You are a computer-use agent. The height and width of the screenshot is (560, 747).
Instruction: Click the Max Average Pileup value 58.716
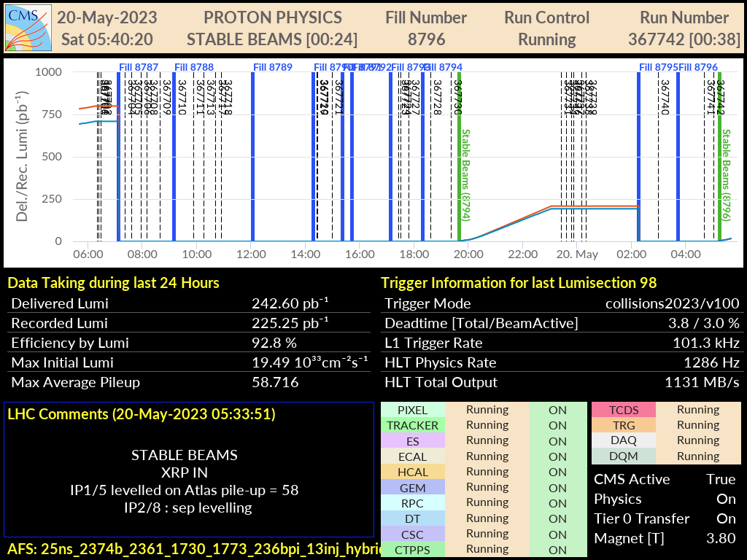tap(275, 382)
